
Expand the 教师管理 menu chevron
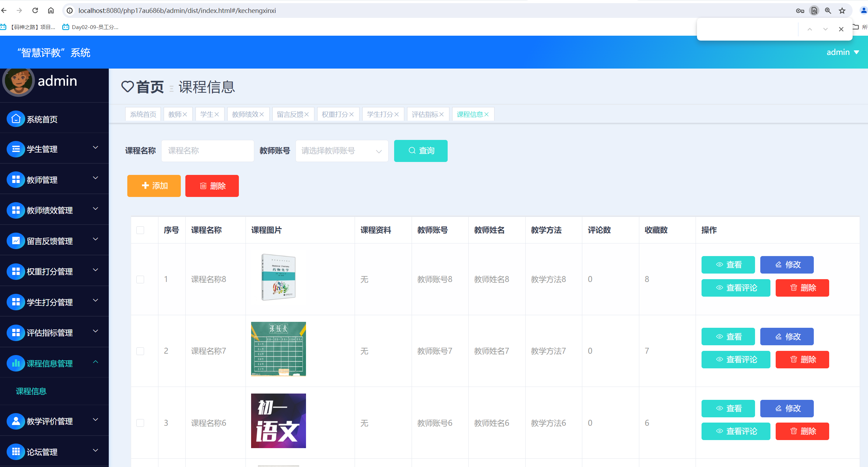pos(95,178)
